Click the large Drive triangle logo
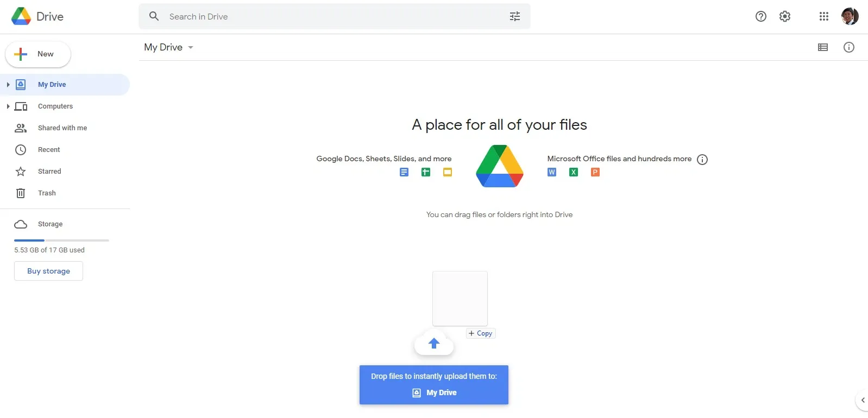868x418 pixels. [500, 166]
